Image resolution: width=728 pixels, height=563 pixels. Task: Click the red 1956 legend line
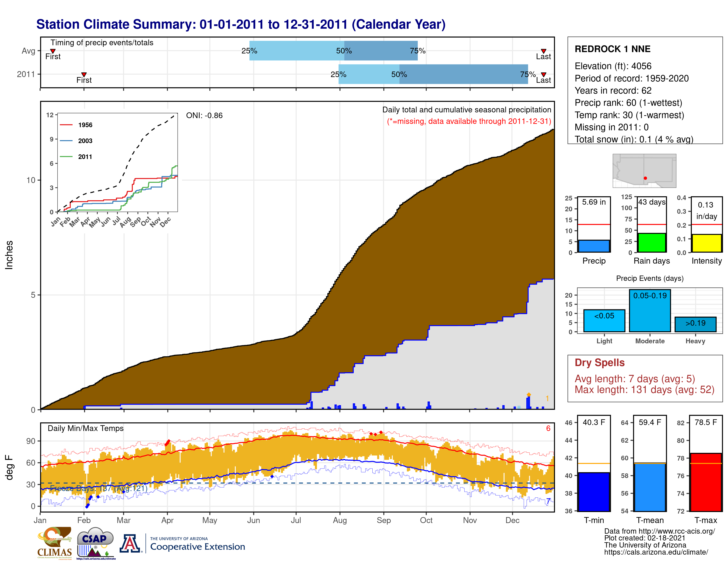coord(66,125)
